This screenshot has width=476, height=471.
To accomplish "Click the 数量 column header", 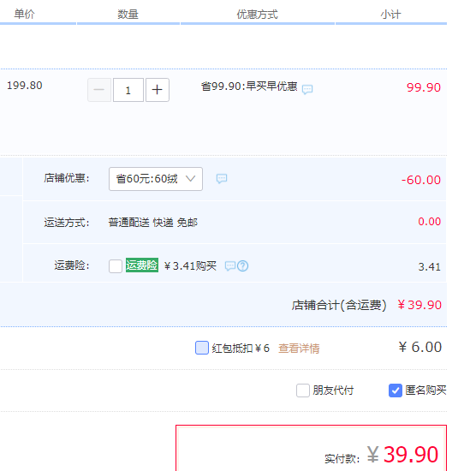I will 128,15.
